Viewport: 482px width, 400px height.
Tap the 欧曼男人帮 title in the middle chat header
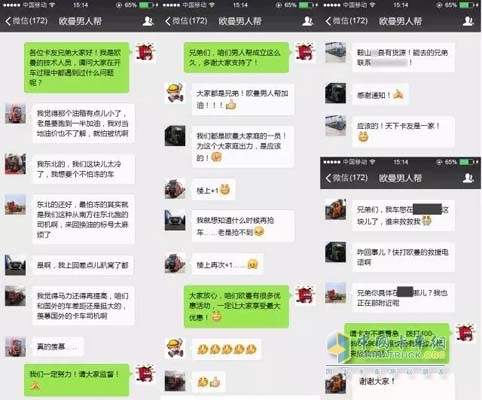(240, 21)
